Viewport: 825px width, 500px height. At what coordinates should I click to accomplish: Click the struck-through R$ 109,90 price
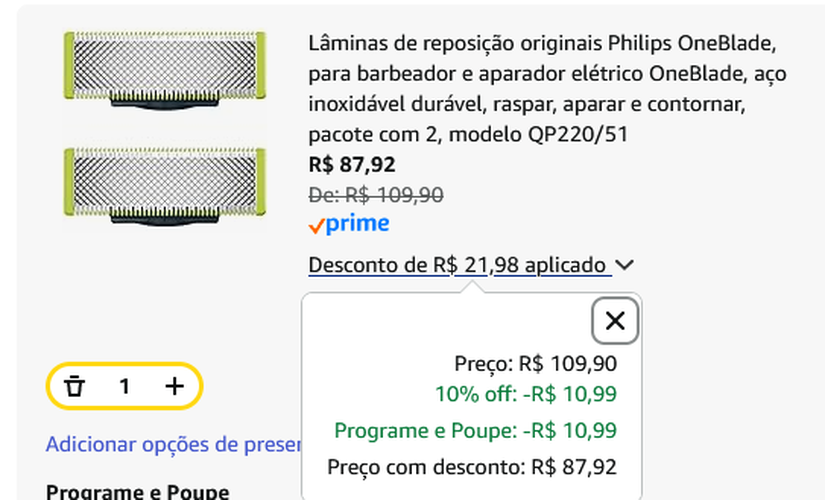click(x=376, y=195)
